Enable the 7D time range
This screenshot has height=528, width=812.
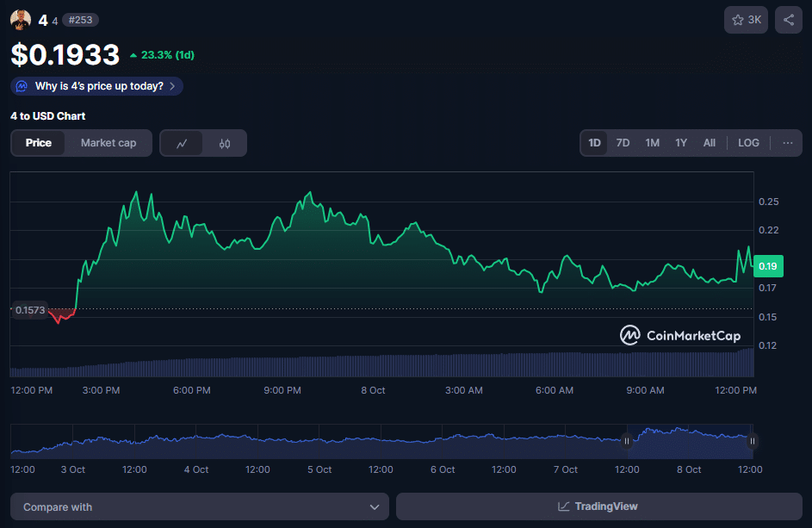coord(623,143)
